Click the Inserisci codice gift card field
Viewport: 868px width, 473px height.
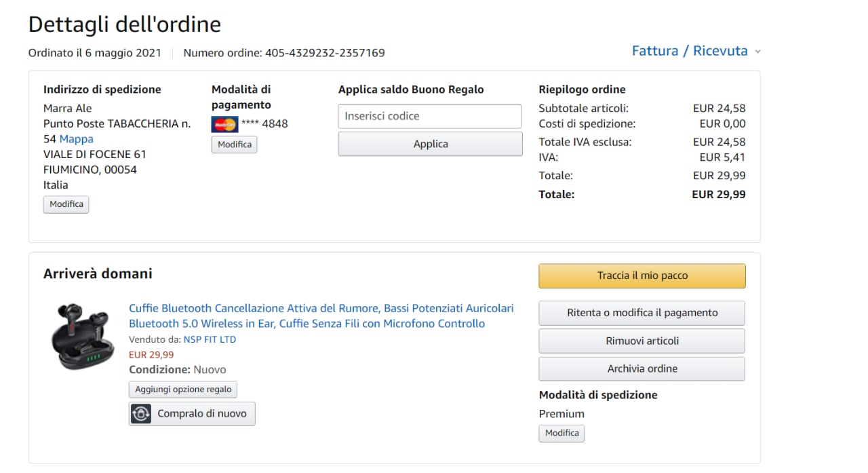pyautogui.click(x=430, y=116)
